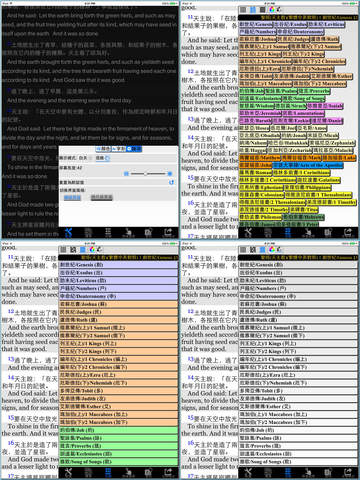Select Proverbs row in gray book list
The image size is (360, 480).
click(x=298, y=446)
